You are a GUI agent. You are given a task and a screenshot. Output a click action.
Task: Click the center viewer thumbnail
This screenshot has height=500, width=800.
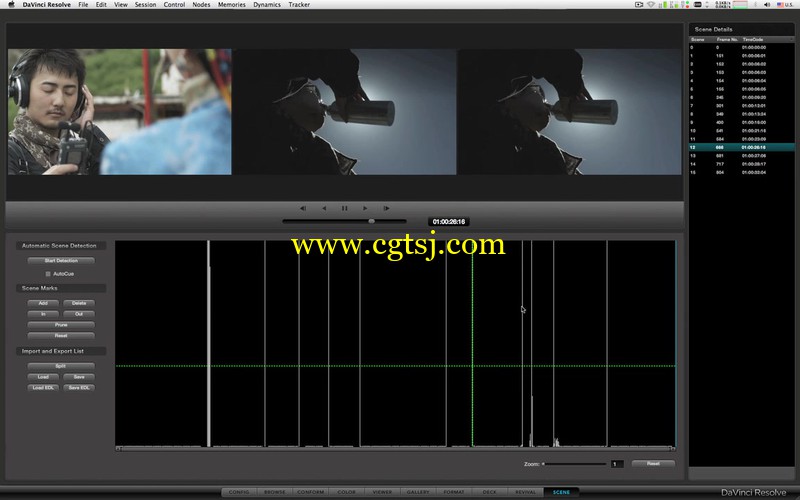pyautogui.click(x=345, y=112)
